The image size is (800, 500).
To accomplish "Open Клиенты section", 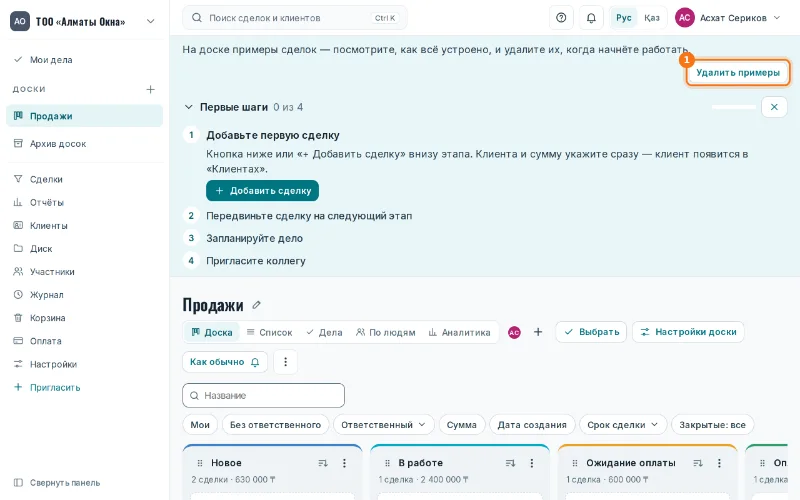I will click(85, 226).
